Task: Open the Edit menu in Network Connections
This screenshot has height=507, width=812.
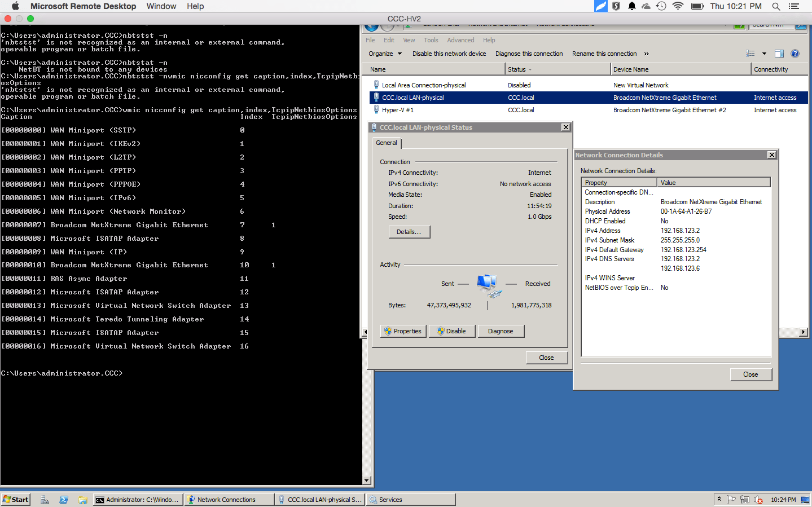Action: point(389,40)
